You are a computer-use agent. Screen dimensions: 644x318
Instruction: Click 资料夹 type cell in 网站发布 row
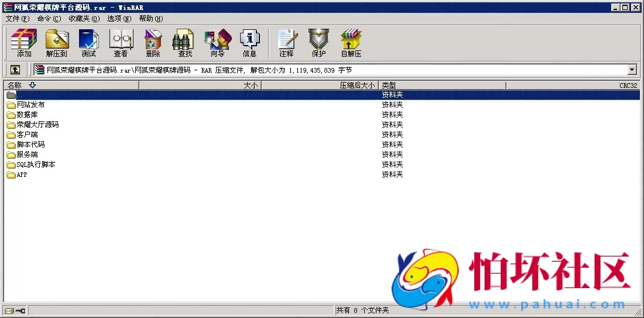tap(392, 105)
